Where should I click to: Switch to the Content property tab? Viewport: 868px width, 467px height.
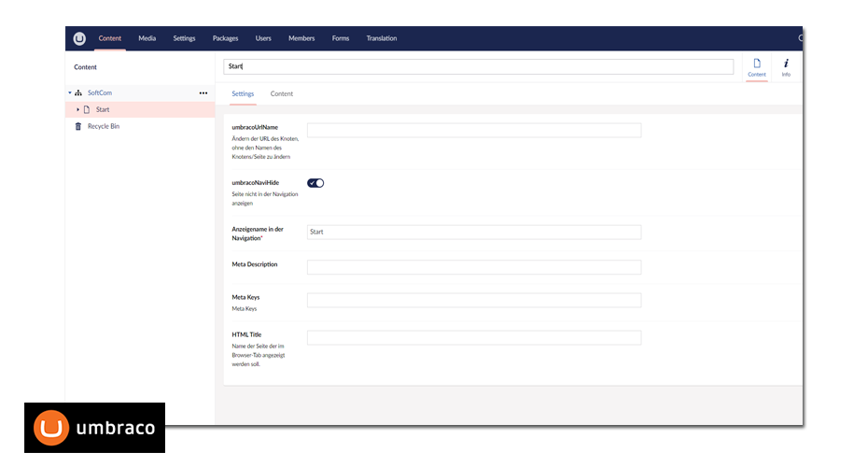pyautogui.click(x=281, y=93)
